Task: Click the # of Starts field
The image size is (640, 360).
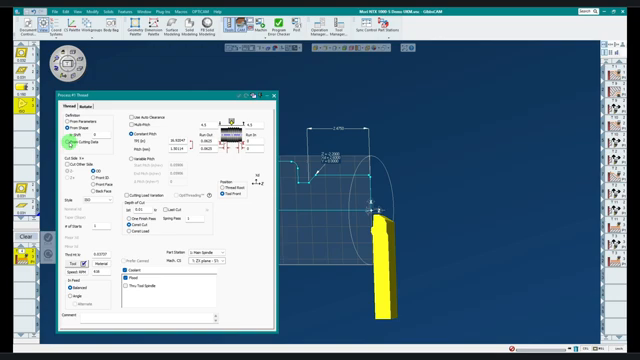Action: click(x=101, y=226)
